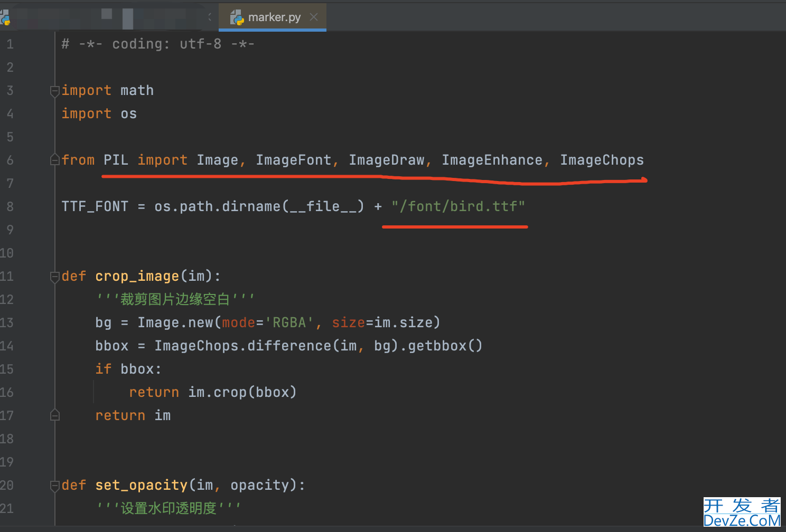
Task: Click the set_opacity function name
Action: point(142,485)
